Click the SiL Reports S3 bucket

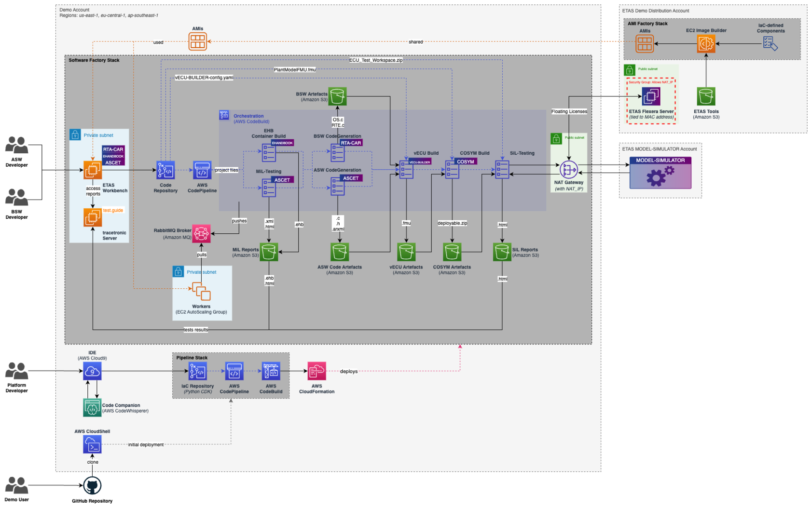pos(502,252)
